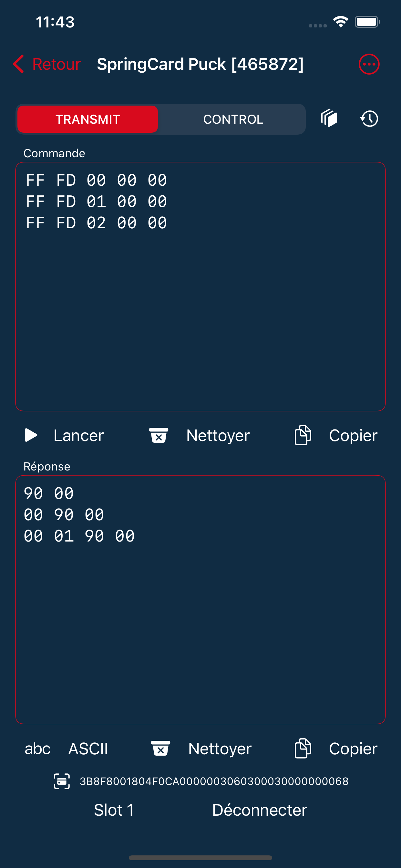Select response line 00 90 00
This screenshot has width=401, height=868.
(64, 515)
